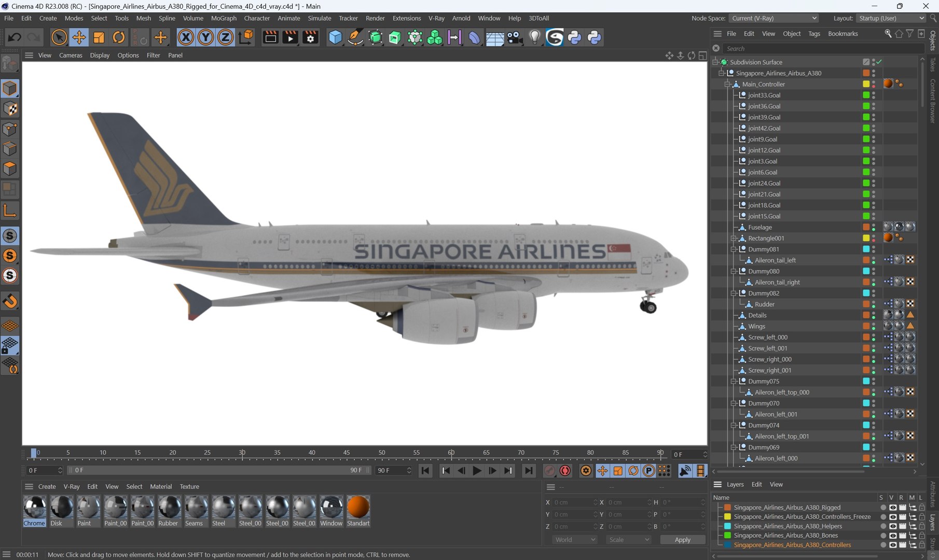Screen dimensions: 939x560
Task: Click the Search field in Object Manager
Action: pos(822,49)
